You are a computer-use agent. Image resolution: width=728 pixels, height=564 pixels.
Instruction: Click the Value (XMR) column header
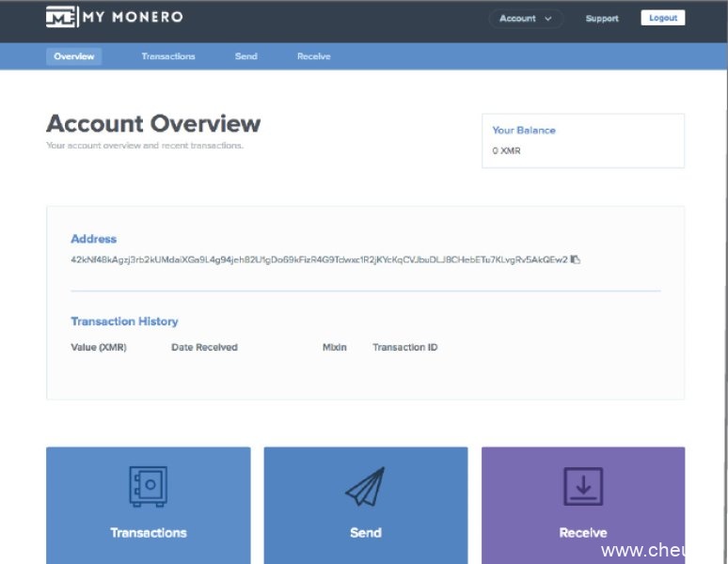pos(99,348)
